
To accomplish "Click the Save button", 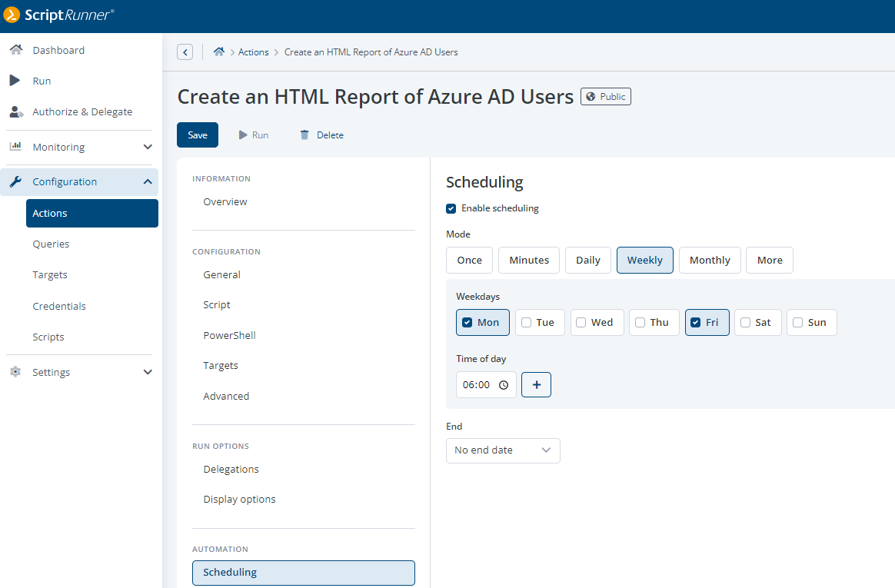I will (x=198, y=135).
